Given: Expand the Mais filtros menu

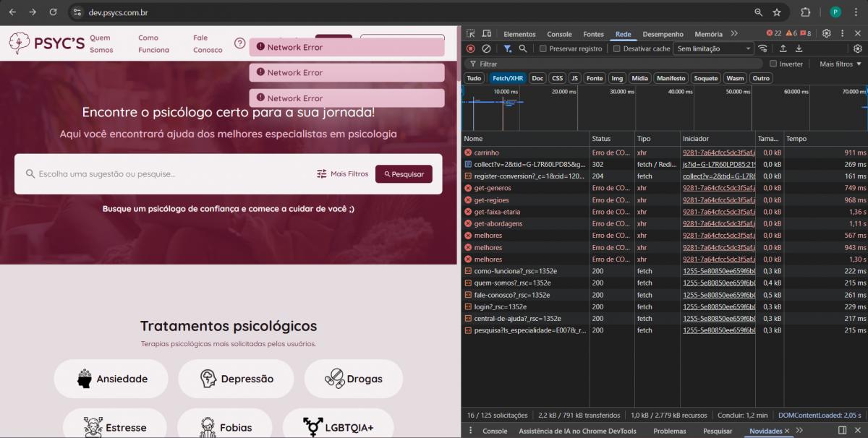Looking at the screenshot, I should (x=841, y=64).
